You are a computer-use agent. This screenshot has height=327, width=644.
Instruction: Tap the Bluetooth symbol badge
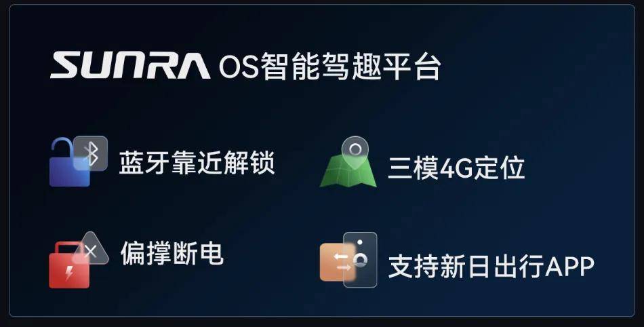(x=91, y=153)
